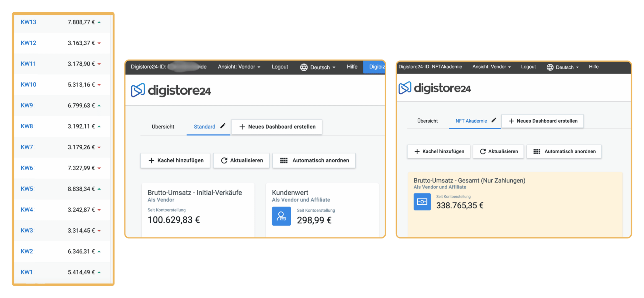This screenshot has width=644, height=298.
Task: Open Hilfe in the NFTAkademie window
Action: point(593,67)
